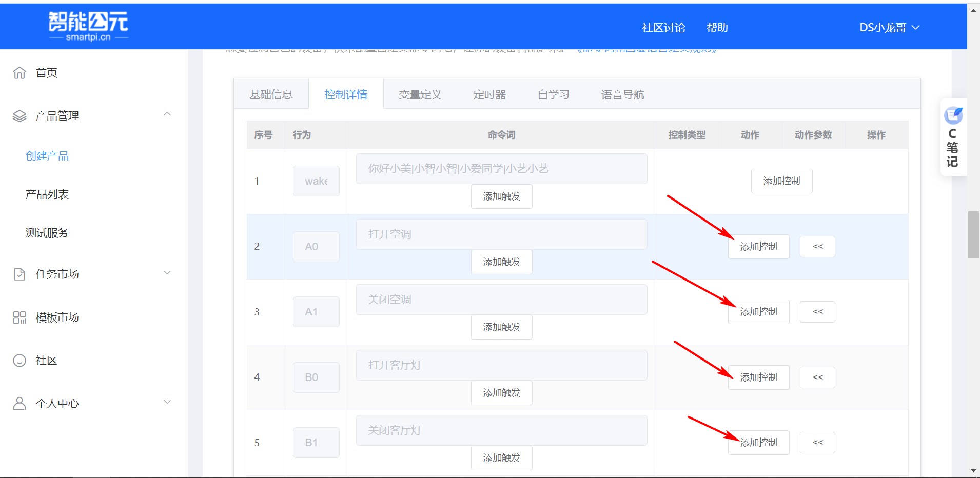Screen dimensions: 980x478
Task: Click the scrollbar down arrow
Action: coord(973,471)
